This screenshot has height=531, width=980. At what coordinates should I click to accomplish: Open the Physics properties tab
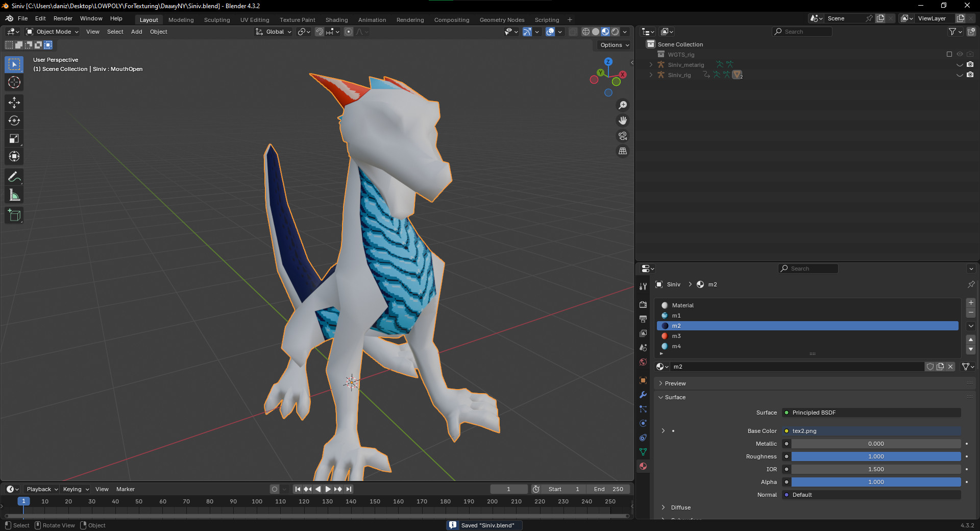pyautogui.click(x=643, y=423)
